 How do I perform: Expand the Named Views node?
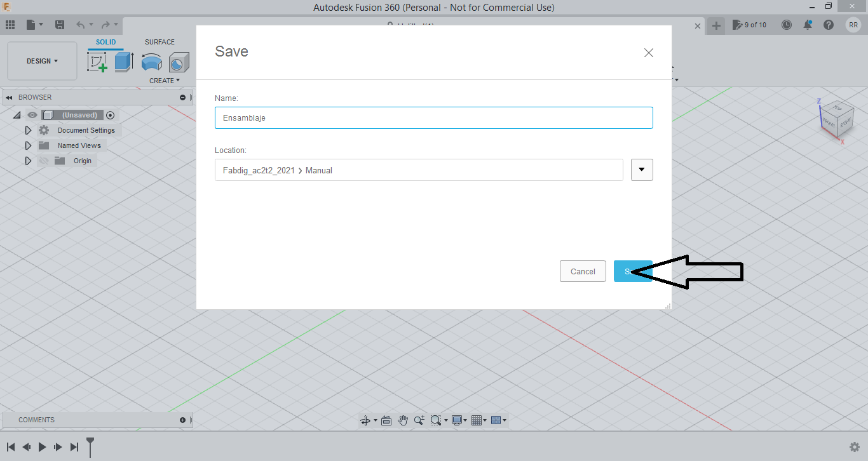coord(28,145)
